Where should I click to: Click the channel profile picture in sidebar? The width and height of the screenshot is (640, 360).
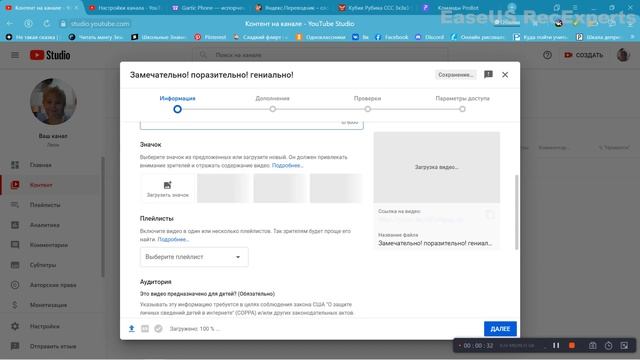tap(53, 101)
